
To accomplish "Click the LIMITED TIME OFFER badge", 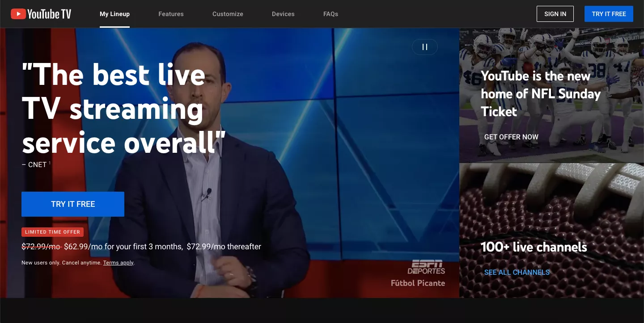I will point(52,232).
